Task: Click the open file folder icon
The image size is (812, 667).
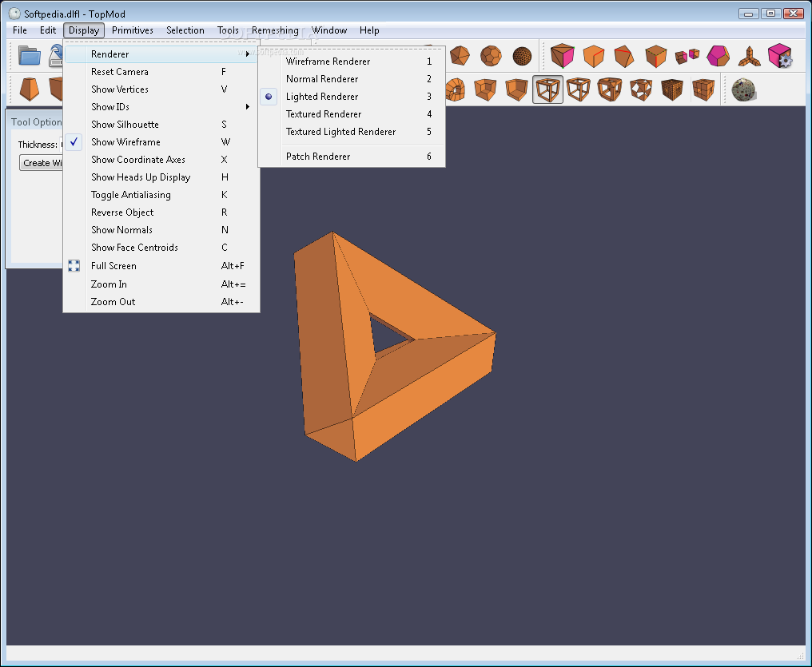Action: point(30,56)
